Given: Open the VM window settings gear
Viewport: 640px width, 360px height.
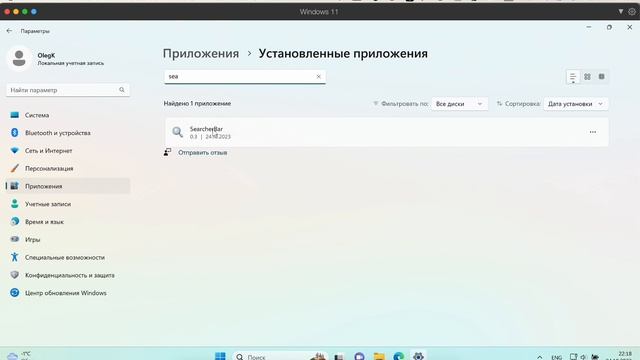Looking at the screenshot, I should [x=632, y=12].
